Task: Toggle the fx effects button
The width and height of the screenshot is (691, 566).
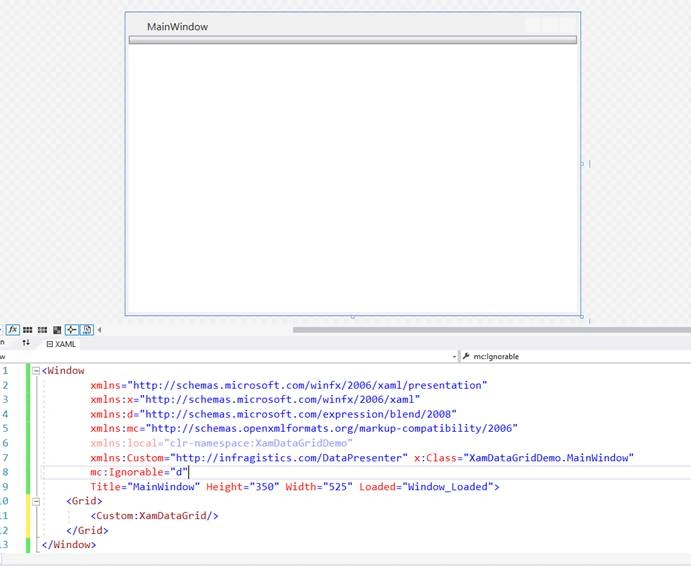Action: 13,330
